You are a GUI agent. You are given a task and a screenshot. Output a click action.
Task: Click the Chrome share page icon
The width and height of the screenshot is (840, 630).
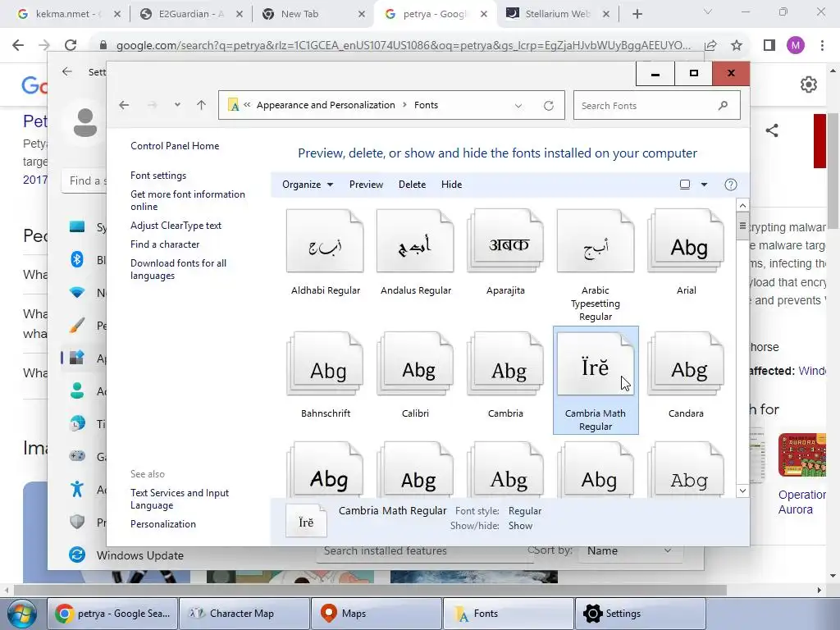(711, 45)
